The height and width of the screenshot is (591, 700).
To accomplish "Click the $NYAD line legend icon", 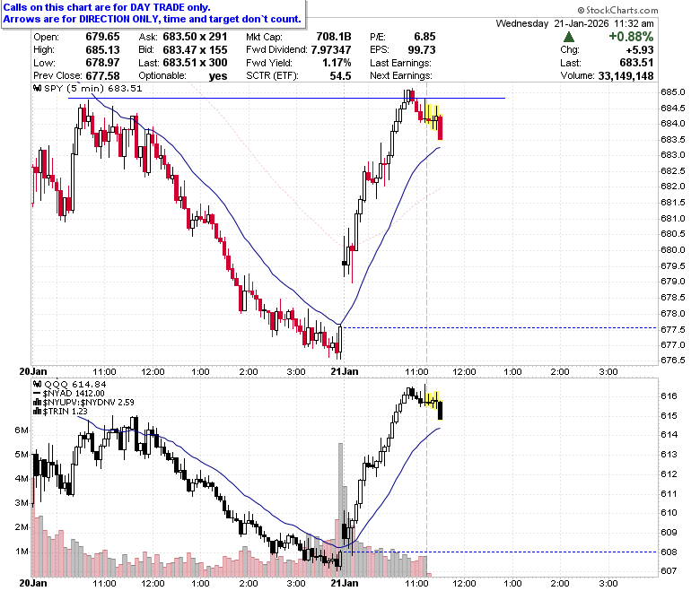I will tap(38, 394).
